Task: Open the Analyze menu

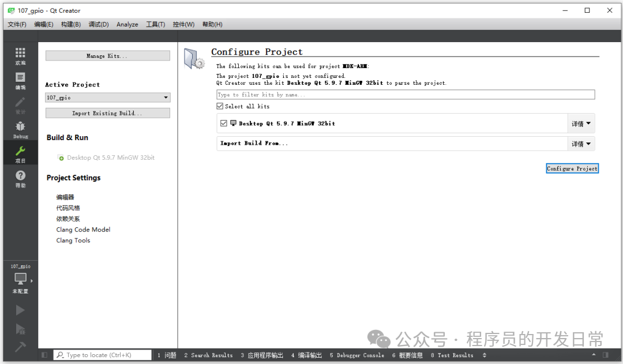Action: coord(127,24)
